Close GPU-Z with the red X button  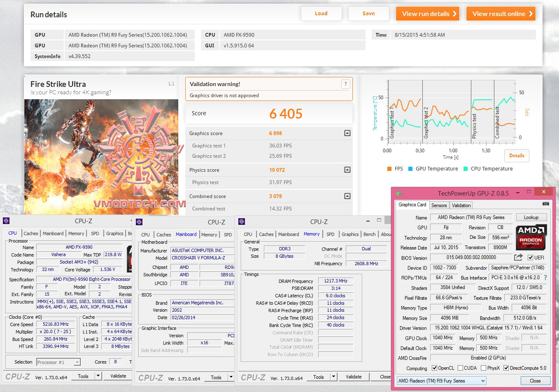pos(543,192)
